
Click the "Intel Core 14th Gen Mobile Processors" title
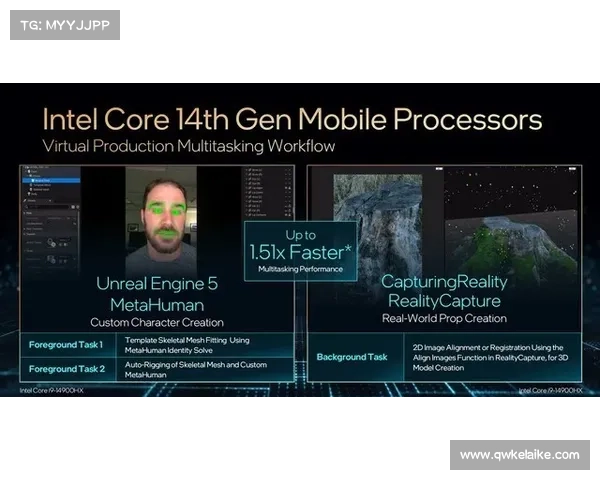292,119
